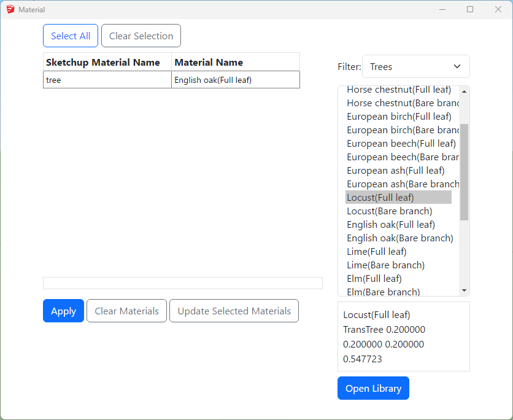Screen dimensions: 513x420
Task: Click list scrollbar down arrow
Action: [464, 290]
